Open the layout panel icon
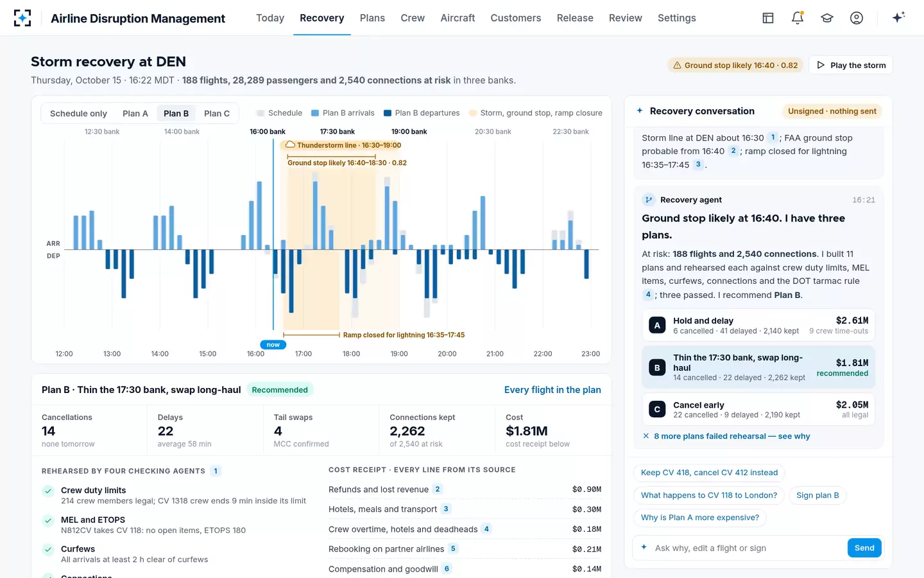The image size is (924, 578). click(x=768, y=18)
